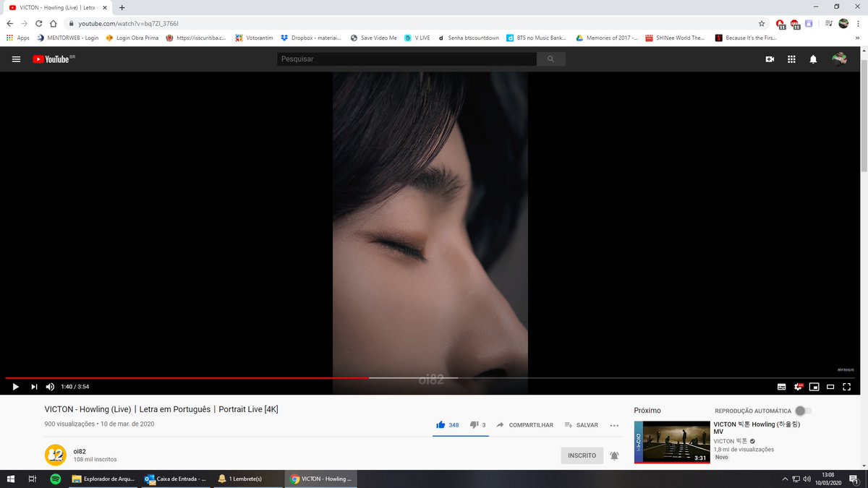
Task: Open the first red Chrome extension icon
Action: pyautogui.click(x=780, y=24)
